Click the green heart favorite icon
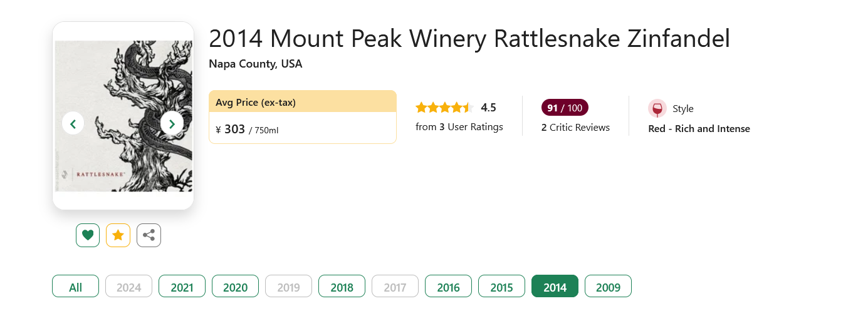This screenshot has width=868, height=311. (x=88, y=235)
